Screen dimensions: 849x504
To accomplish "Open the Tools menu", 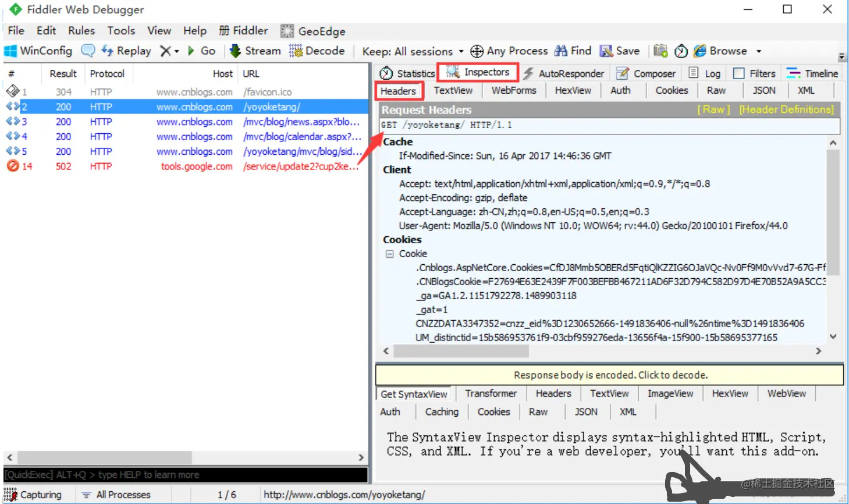I will pos(121,31).
